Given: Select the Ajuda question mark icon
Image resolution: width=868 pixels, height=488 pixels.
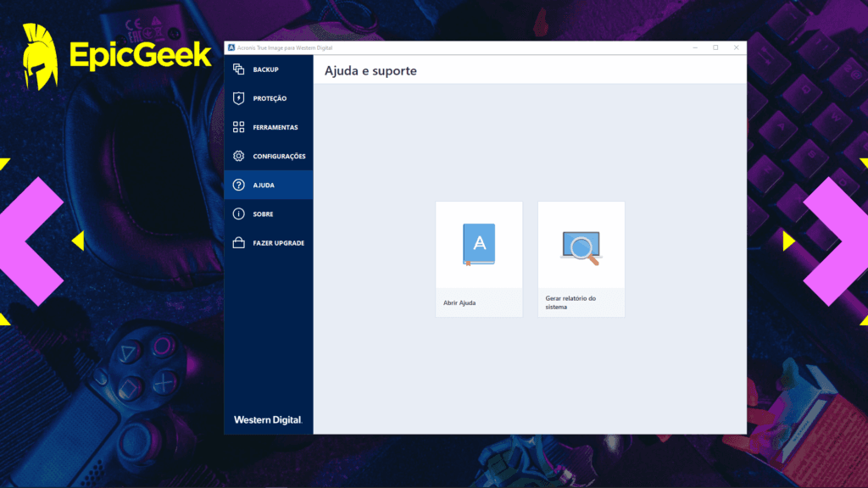Looking at the screenshot, I should (x=238, y=185).
